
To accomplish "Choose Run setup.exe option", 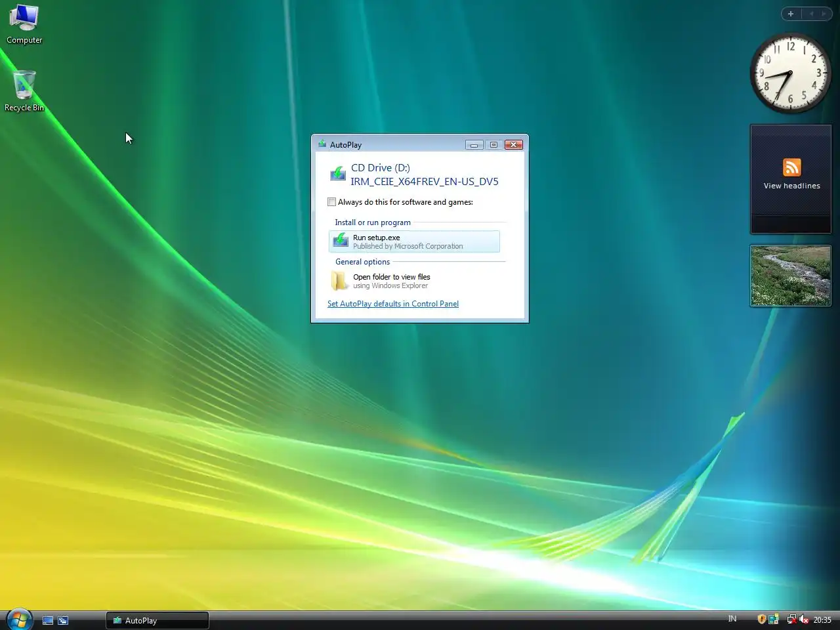I will point(414,241).
